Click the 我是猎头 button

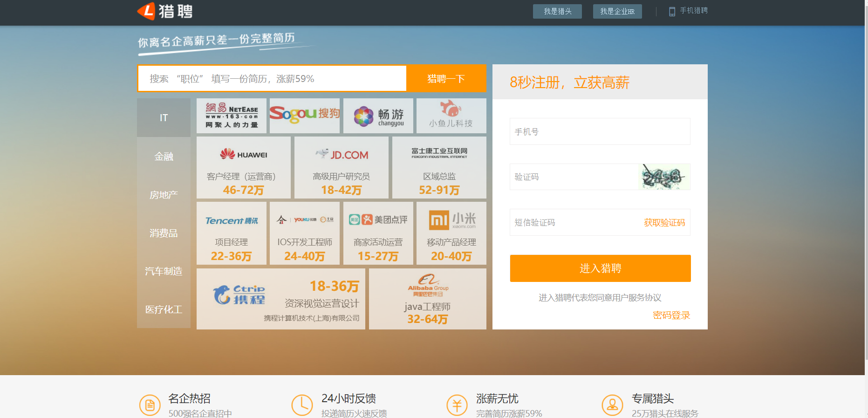[557, 12]
